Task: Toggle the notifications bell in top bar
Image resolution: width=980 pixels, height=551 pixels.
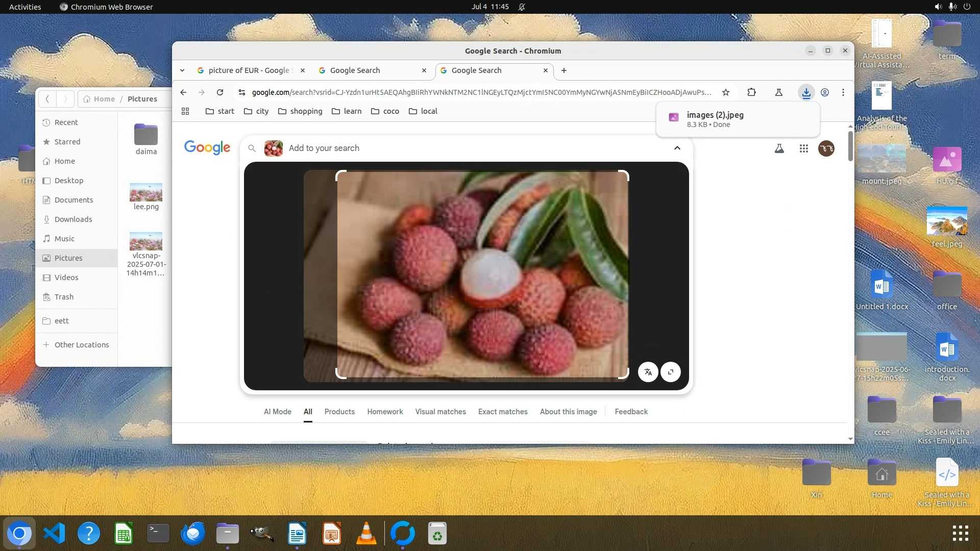Action: click(522, 7)
